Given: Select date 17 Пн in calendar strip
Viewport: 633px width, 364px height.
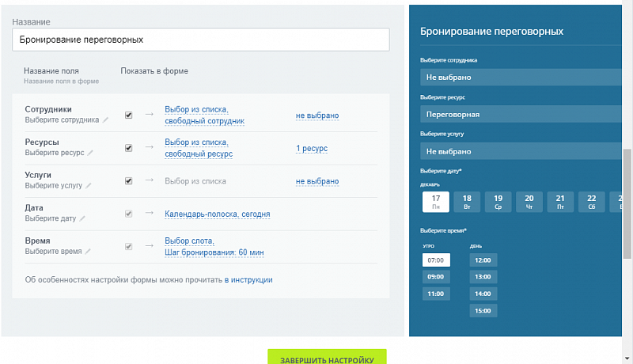Looking at the screenshot, I should pos(436,201).
